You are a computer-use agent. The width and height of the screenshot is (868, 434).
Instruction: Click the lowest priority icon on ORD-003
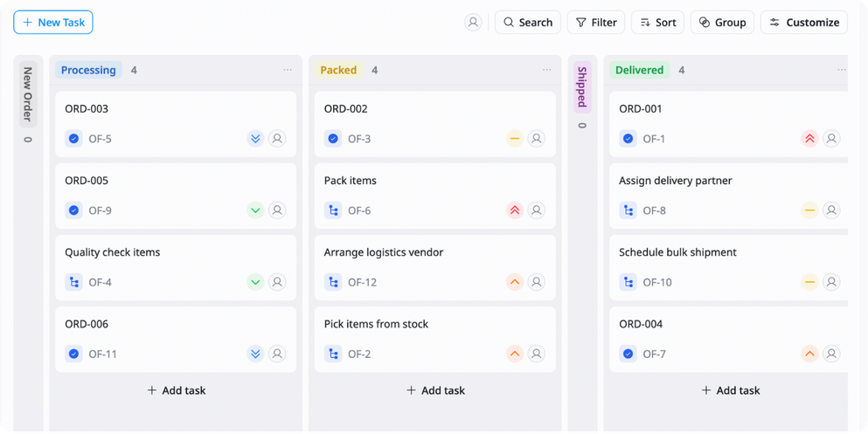pyautogui.click(x=255, y=139)
